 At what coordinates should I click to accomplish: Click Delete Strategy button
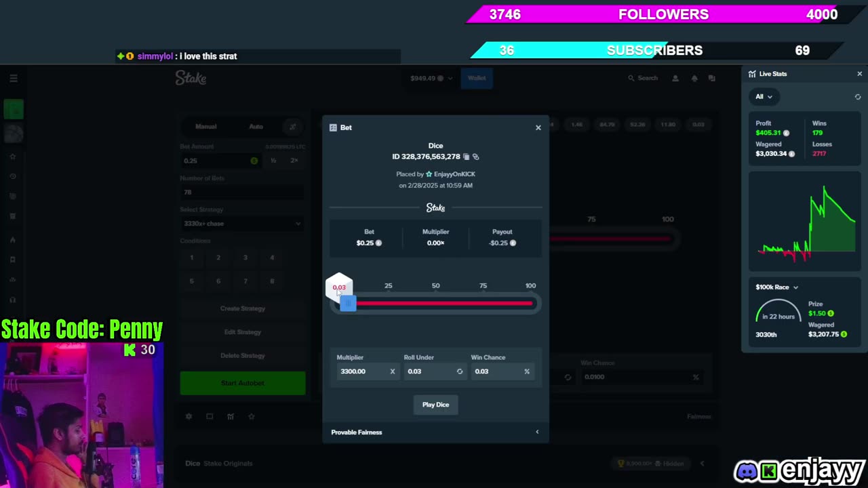(243, 356)
